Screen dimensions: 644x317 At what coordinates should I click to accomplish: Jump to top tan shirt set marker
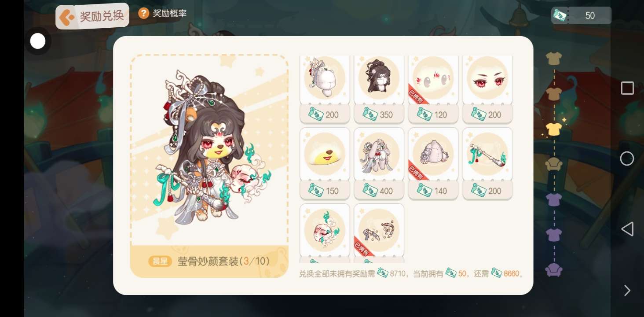554,58
